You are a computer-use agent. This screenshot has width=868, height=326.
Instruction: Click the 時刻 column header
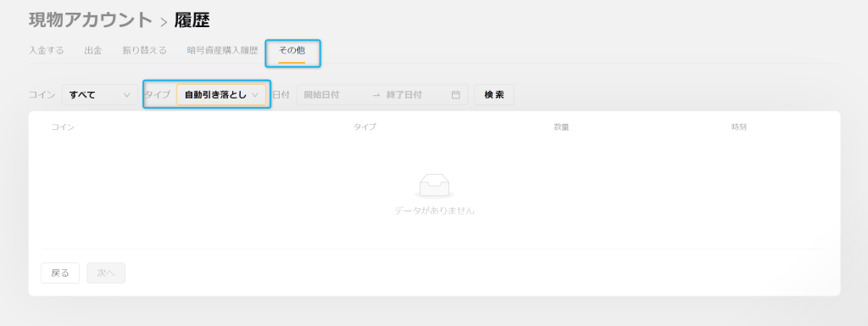(739, 127)
